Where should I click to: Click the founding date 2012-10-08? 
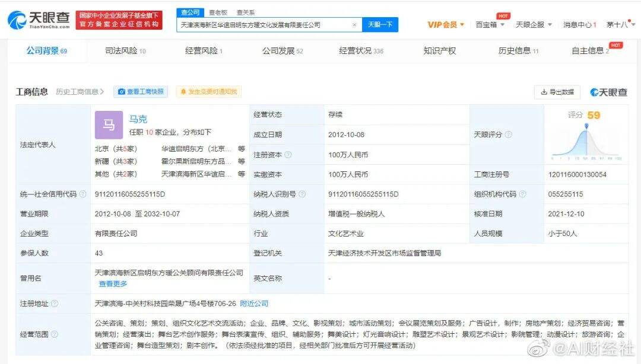[x=346, y=135]
